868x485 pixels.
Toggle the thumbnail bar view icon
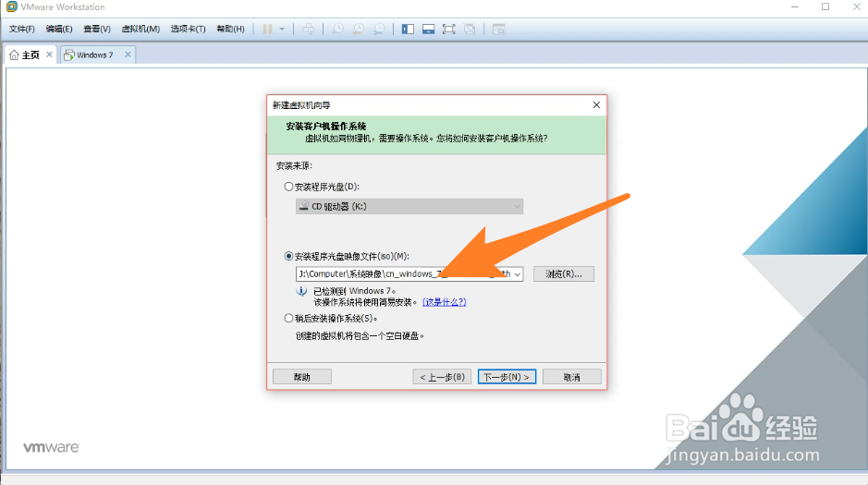tap(429, 30)
